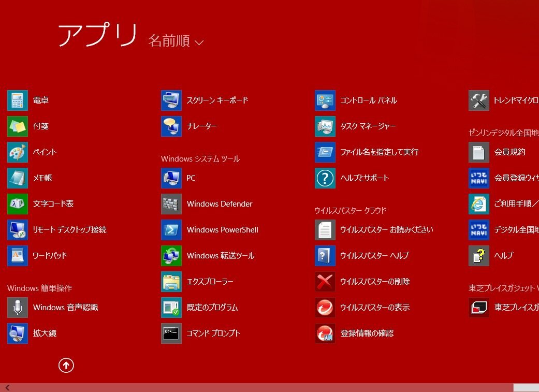Open the ヘルプとサポート question mark icon
This screenshot has width=539, height=392.
point(325,178)
